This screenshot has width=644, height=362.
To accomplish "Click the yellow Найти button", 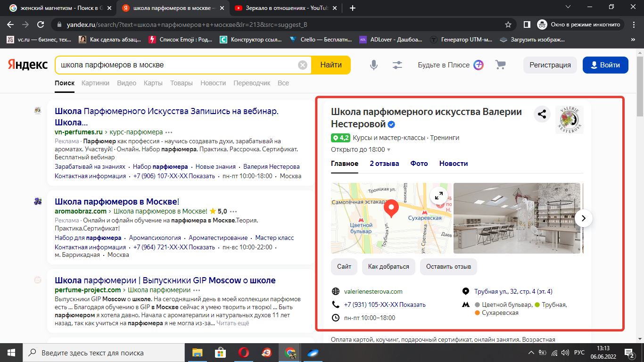I will click(331, 65).
